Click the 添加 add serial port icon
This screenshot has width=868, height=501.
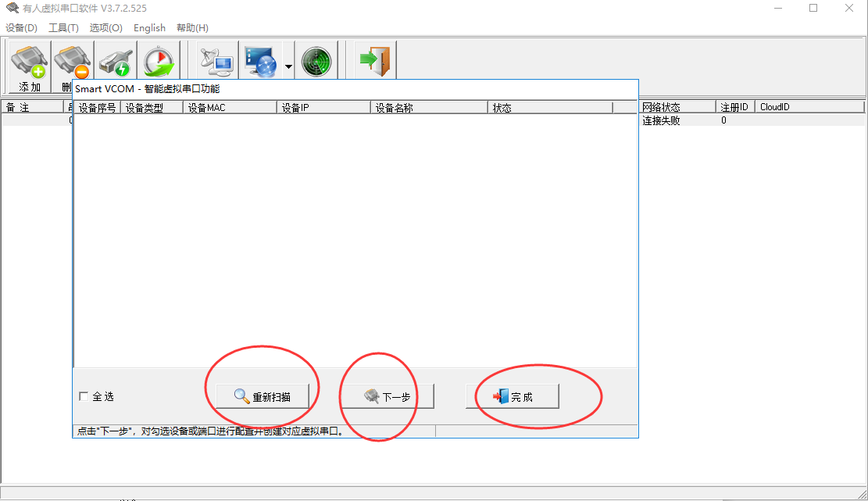pyautogui.click(x=30, y=61)
